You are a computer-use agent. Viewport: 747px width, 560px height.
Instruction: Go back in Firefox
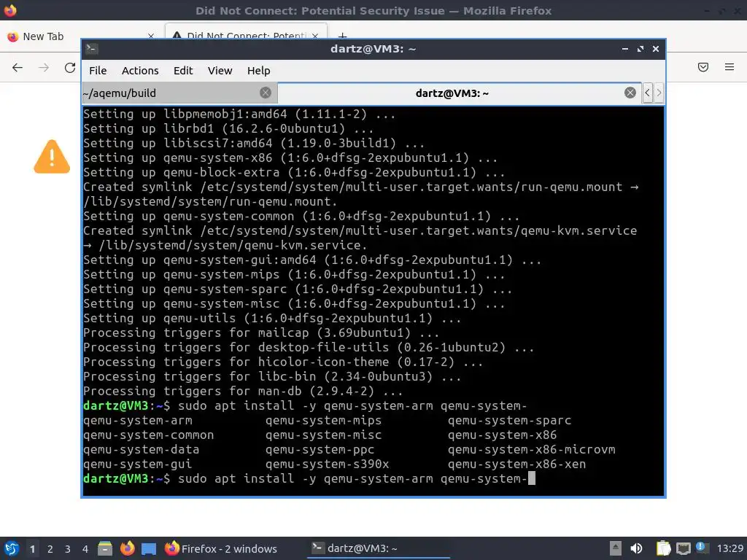[18, 68]
